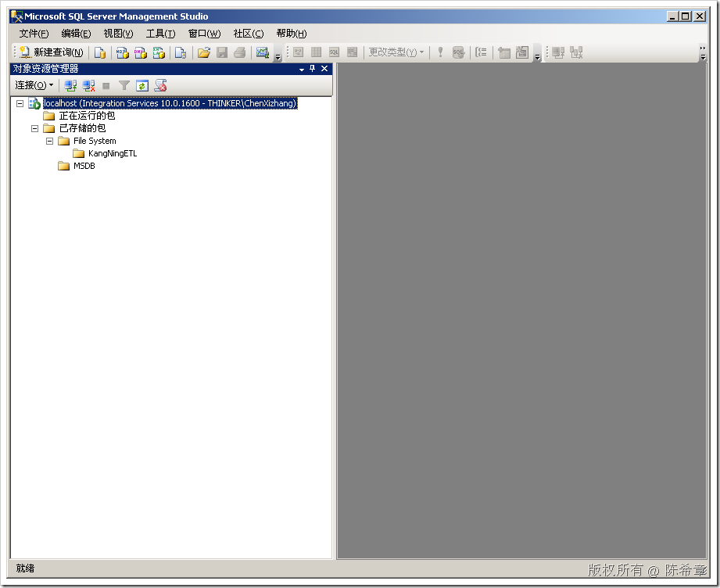Close the 对象资源管理器 panel
Viewport: 720px width, 588px height.
click(324, 69)
